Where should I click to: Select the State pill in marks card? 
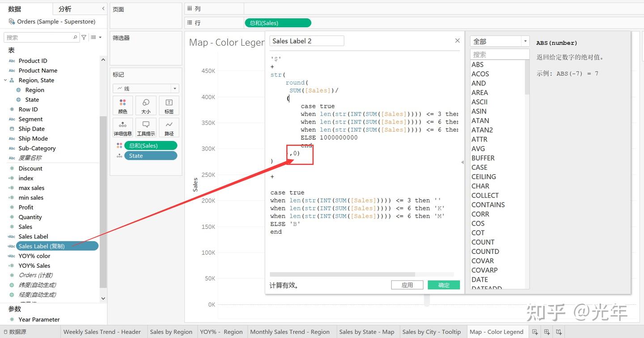point(151,156)
